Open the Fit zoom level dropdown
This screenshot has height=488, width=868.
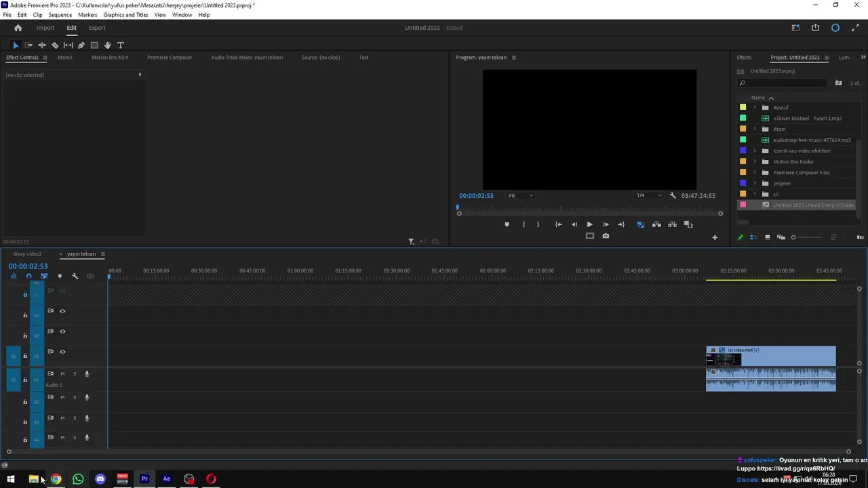(521, 196)
